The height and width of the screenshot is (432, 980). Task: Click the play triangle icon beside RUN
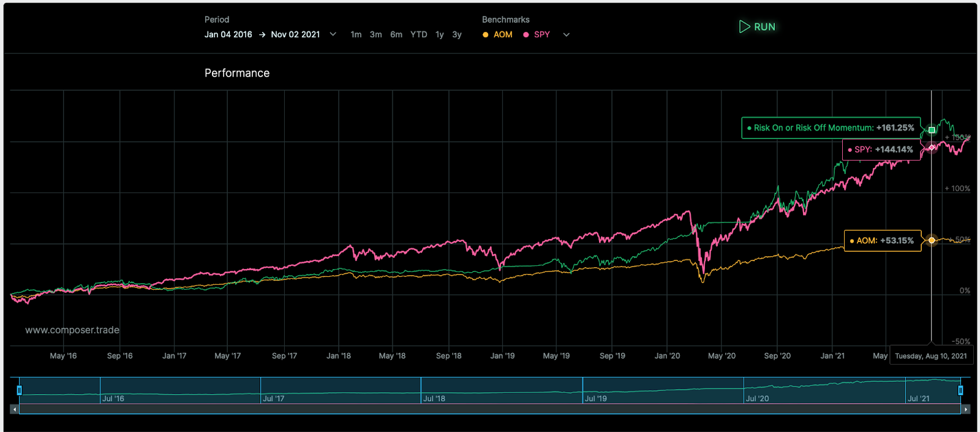pyautogui.click(x=744, y=27)
